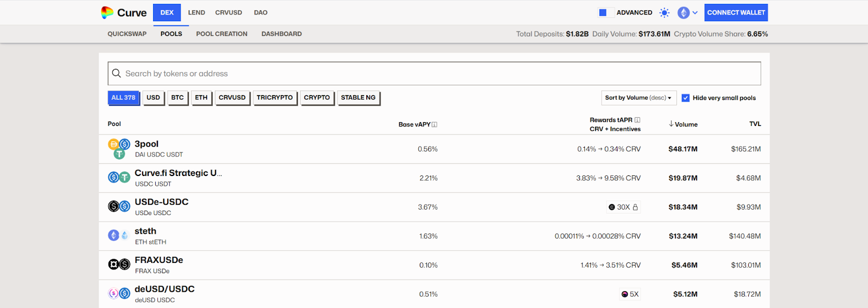Open the steth pool
The image size is (868, 308).
(x=434, y=236)
